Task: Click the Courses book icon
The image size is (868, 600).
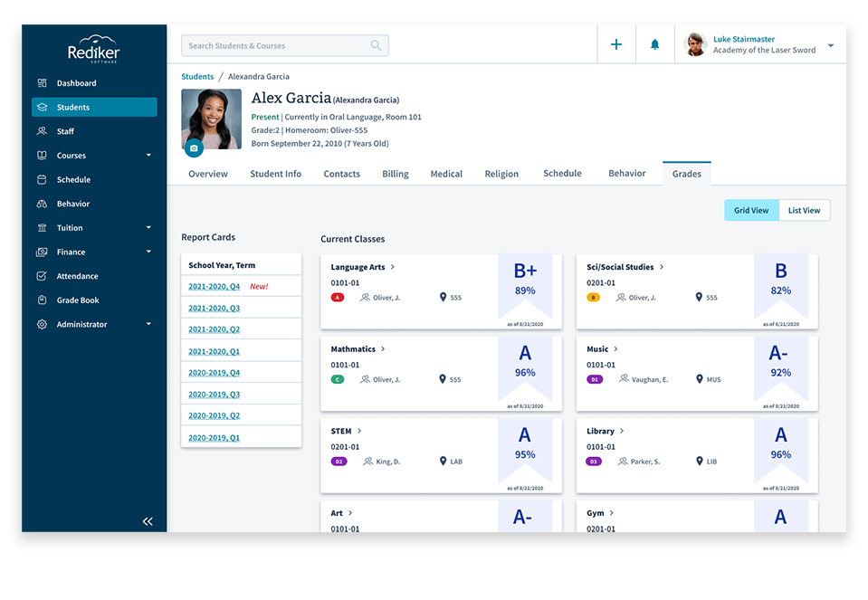Action: pos(42,156)
